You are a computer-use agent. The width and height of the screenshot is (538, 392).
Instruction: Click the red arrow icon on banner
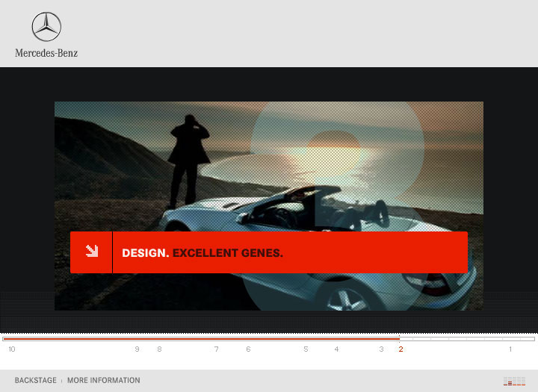tap(92, 252)
